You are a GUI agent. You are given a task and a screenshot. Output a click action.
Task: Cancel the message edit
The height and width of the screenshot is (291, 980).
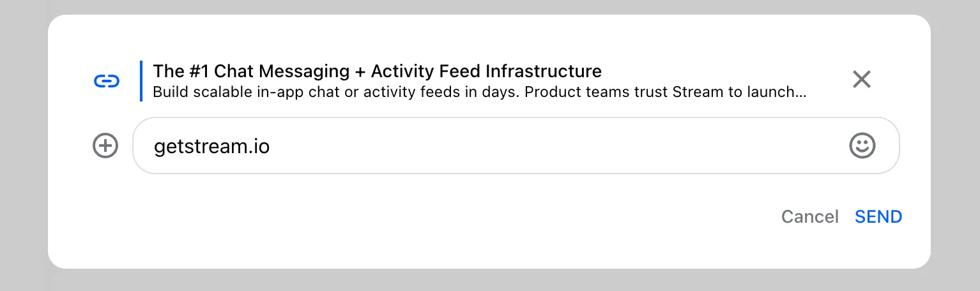[809, 217]
